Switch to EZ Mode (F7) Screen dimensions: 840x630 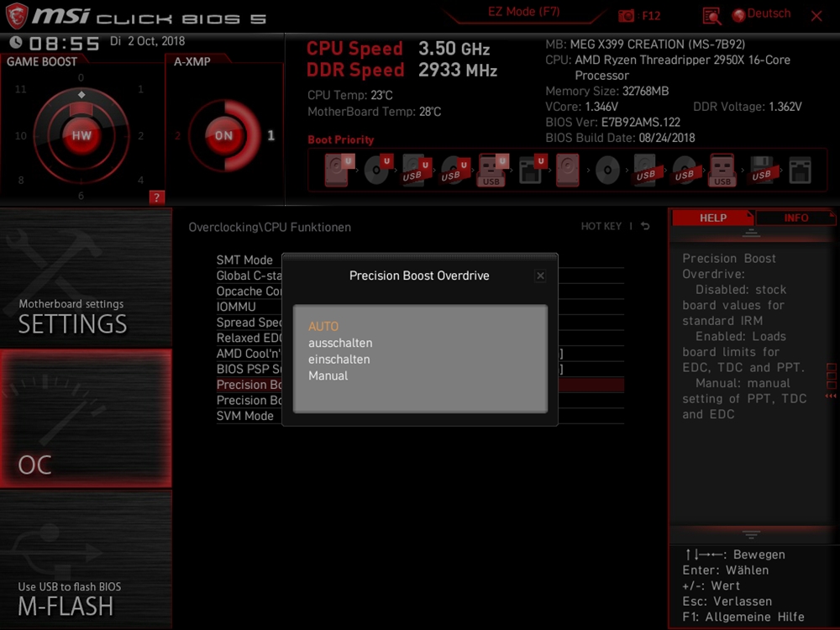coord(523,13)
